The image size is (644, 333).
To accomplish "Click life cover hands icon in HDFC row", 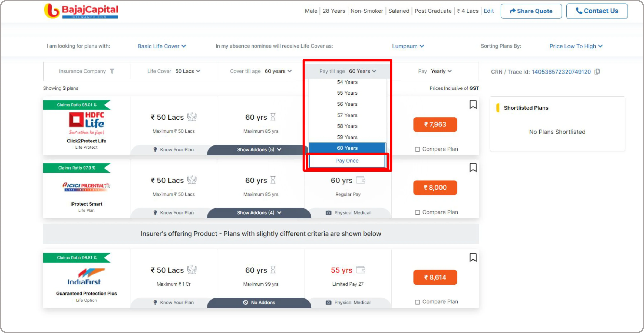I will (x=192, y=117).
